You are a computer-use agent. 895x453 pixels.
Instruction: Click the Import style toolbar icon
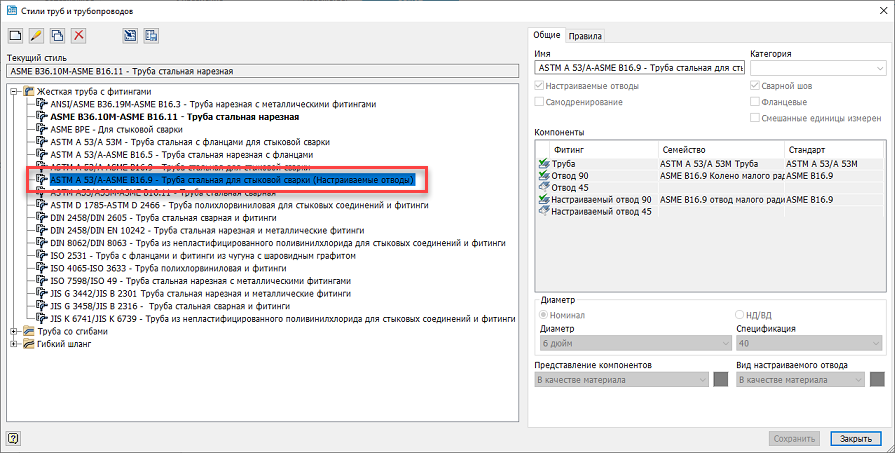[x=130, y=36]
